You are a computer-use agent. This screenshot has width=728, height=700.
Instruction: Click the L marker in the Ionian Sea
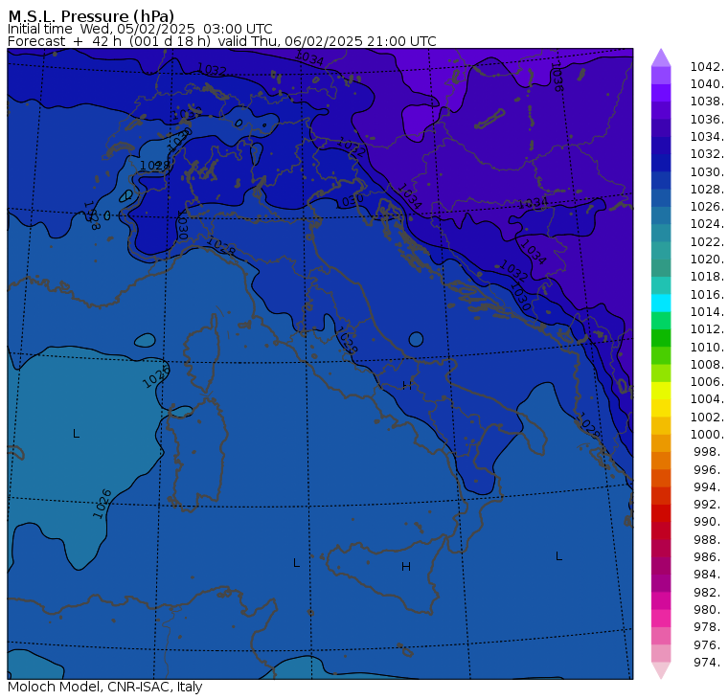tap(559, 556)
